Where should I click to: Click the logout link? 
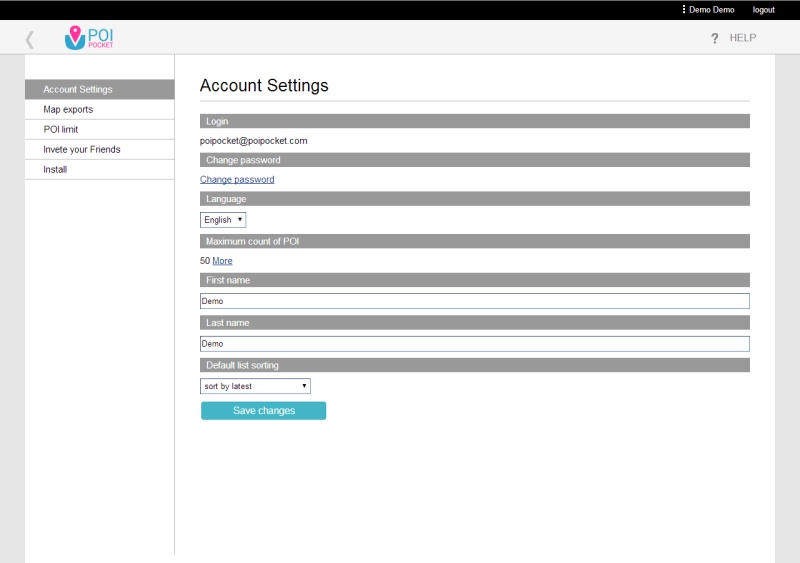tap(763, 10)
